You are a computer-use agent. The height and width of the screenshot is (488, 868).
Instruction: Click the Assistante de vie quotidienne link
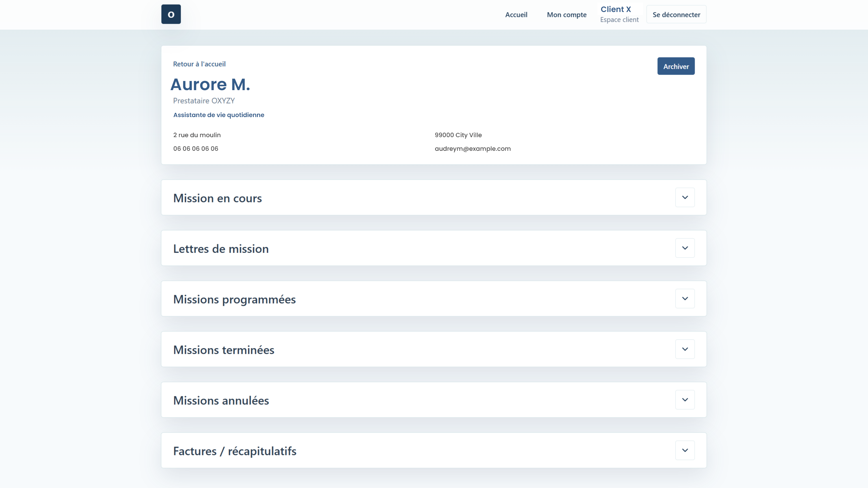(x=218, y=115)
